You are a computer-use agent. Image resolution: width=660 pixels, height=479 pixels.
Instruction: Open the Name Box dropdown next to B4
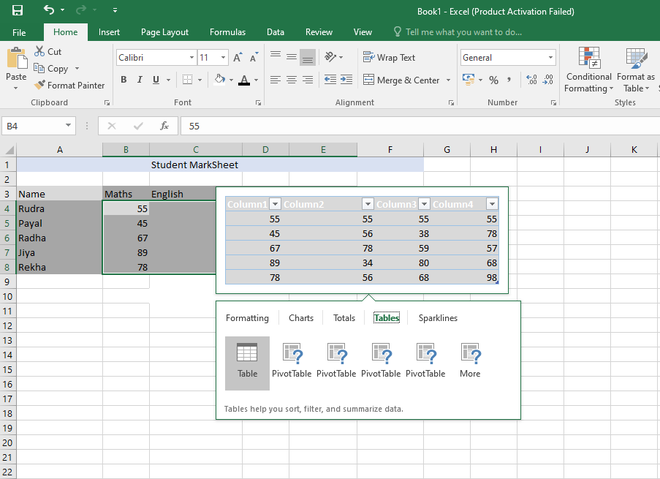point(69,126)
